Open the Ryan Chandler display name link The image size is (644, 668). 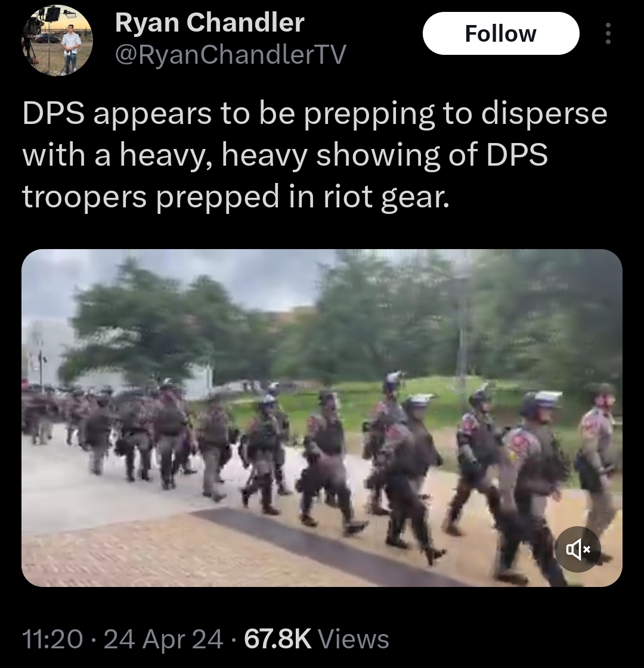pyautogui.click(x=210, y=23)
